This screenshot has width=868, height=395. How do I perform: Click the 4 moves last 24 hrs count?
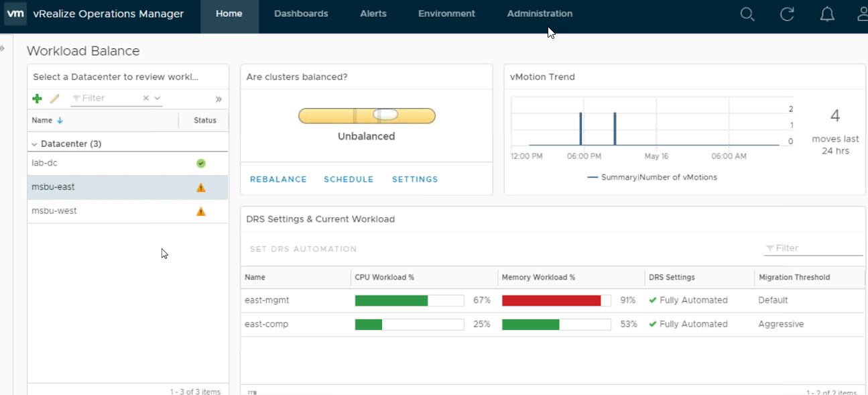click(x=835, y=116)
